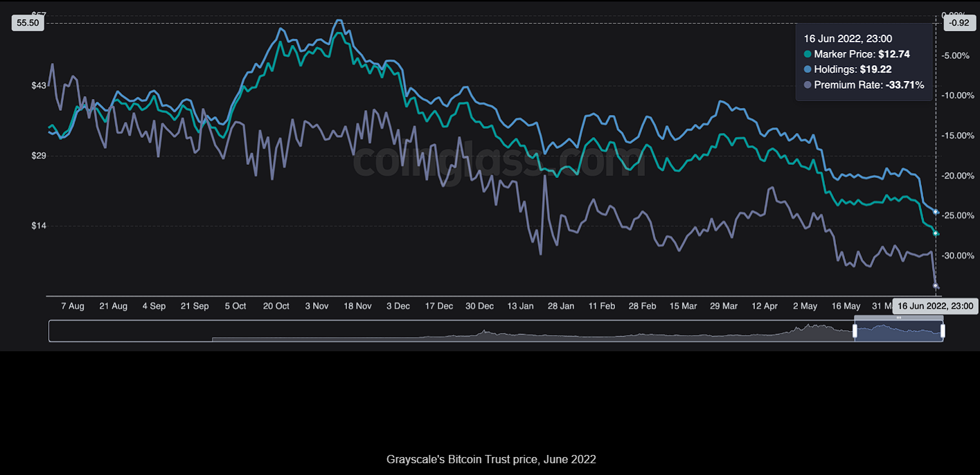Click the '29 Mar' date label
The image size is (980, 475).
724,306
